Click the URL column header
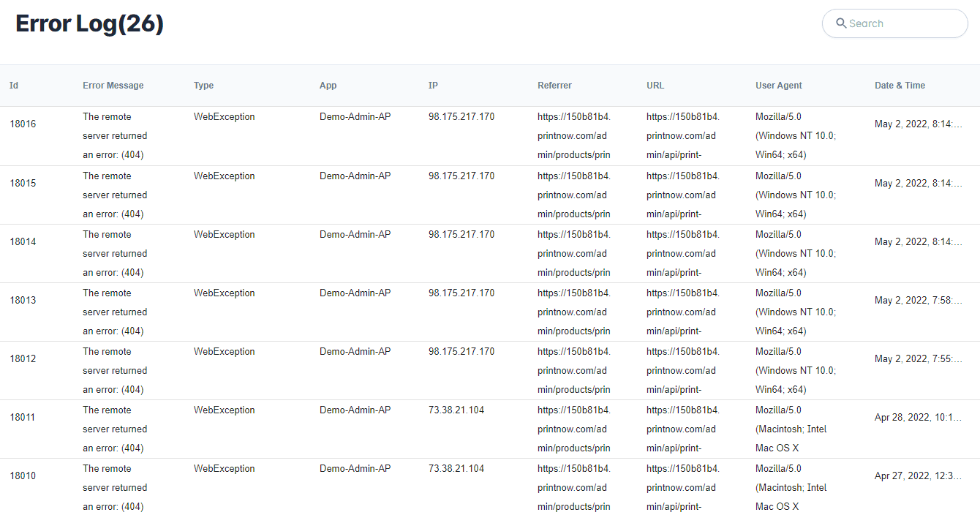The height and width of the screenshot is (515, 980). [655, 86]
